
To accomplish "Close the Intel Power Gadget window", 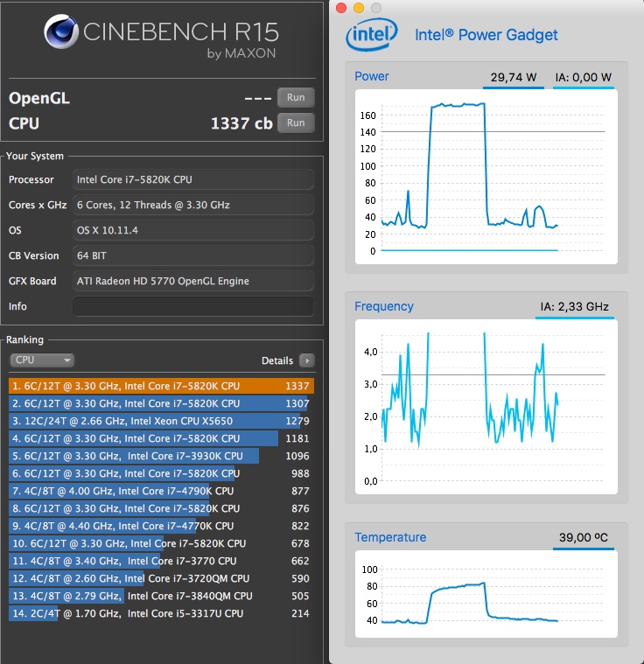I will pyautogui.click(x=341, y=8).
